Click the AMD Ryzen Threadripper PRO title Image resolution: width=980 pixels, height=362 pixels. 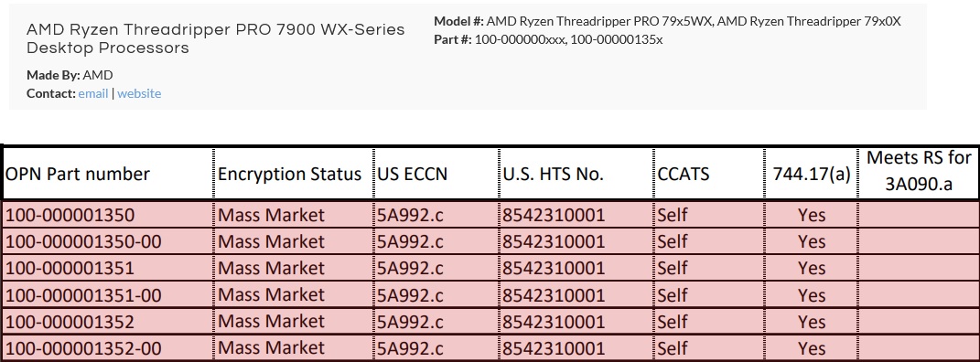click(216, 38)
